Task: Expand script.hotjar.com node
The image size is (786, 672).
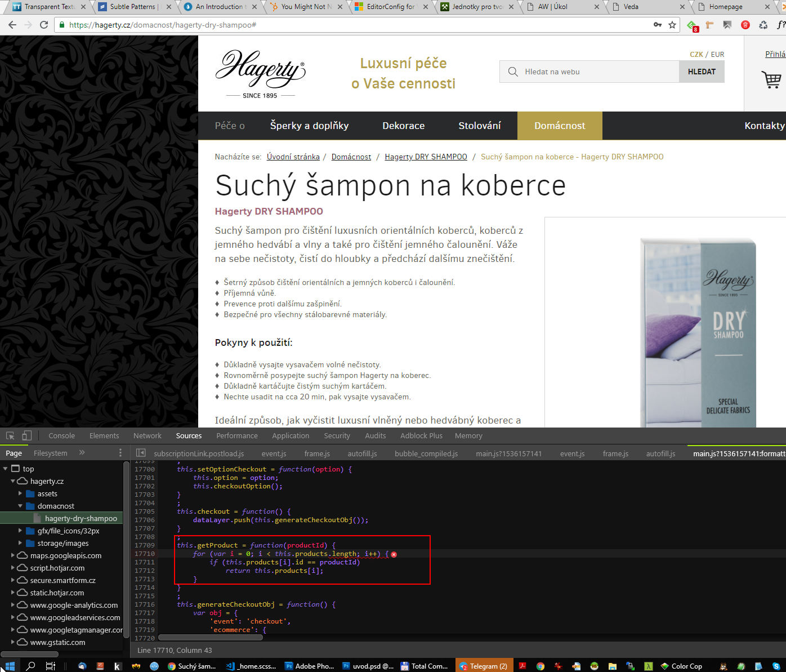Action: 13,568
